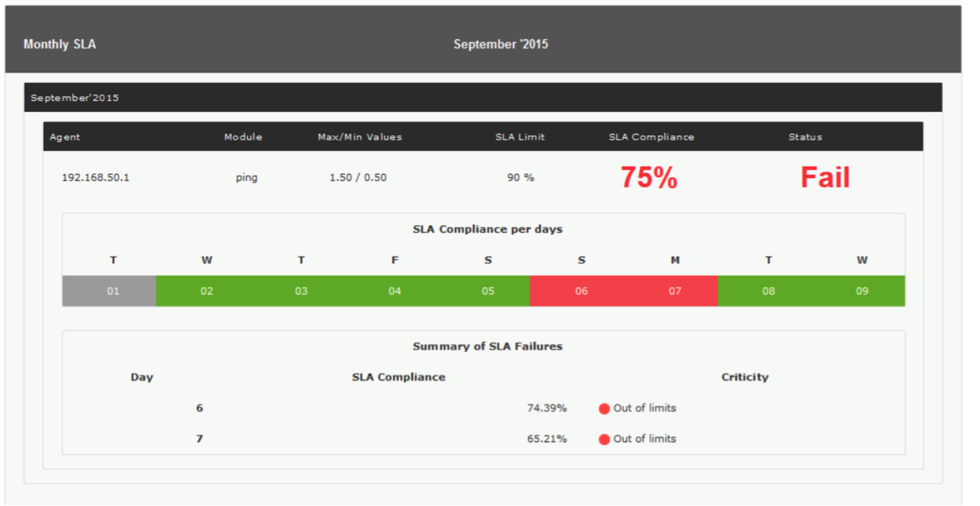Select the grey day 01 cell
The height and width of the screenshot is (506, 980).
110,291
